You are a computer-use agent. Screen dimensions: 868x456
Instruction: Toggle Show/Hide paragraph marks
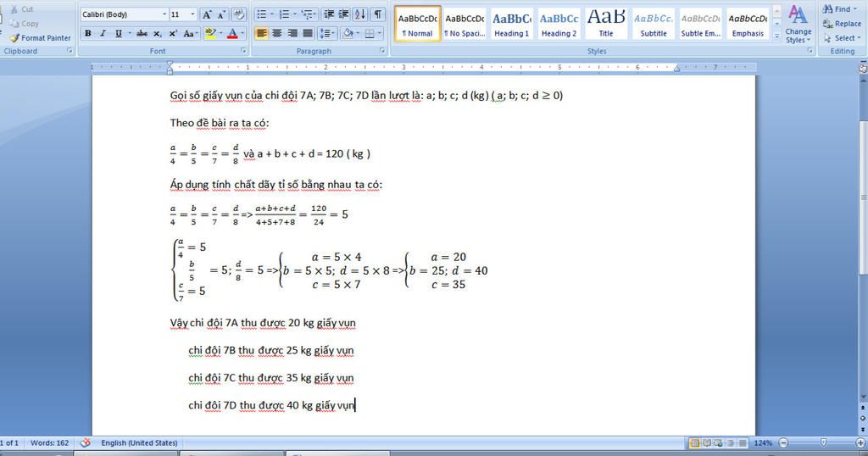tap(377, 14)
